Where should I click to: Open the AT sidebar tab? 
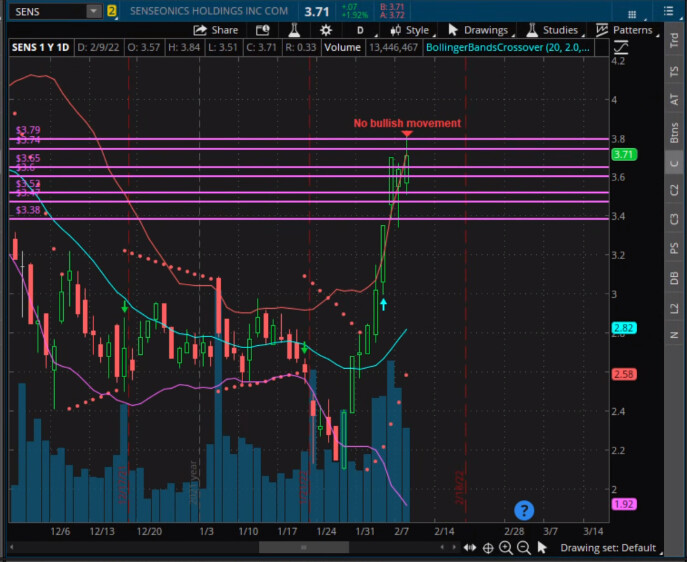(x=674, y=99)
